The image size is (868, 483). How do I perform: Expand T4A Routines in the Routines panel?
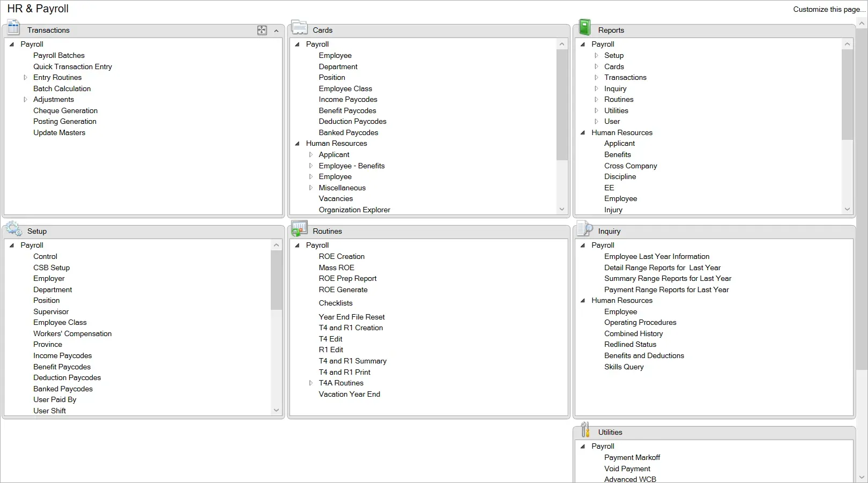310,383
